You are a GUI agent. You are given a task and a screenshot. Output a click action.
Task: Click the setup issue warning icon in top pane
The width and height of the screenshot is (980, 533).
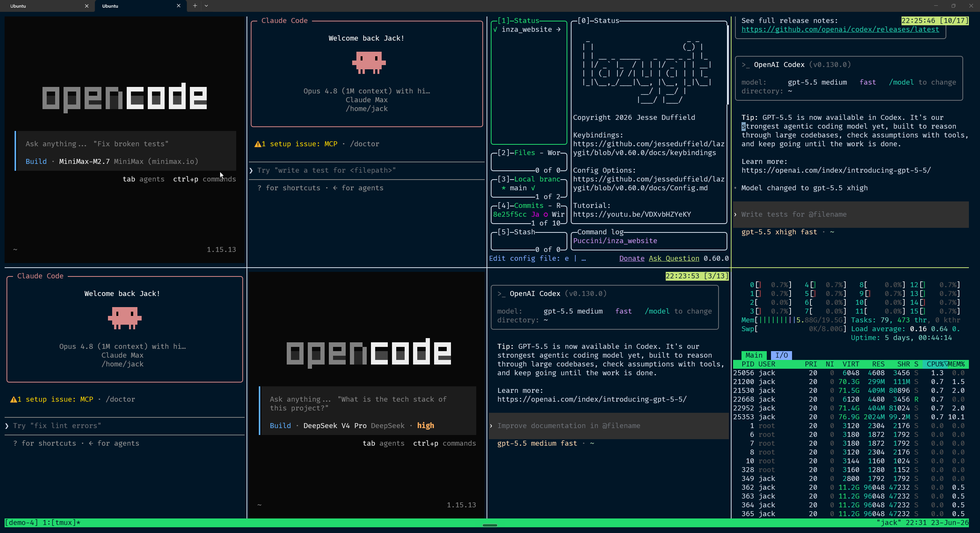pos(258,144)
